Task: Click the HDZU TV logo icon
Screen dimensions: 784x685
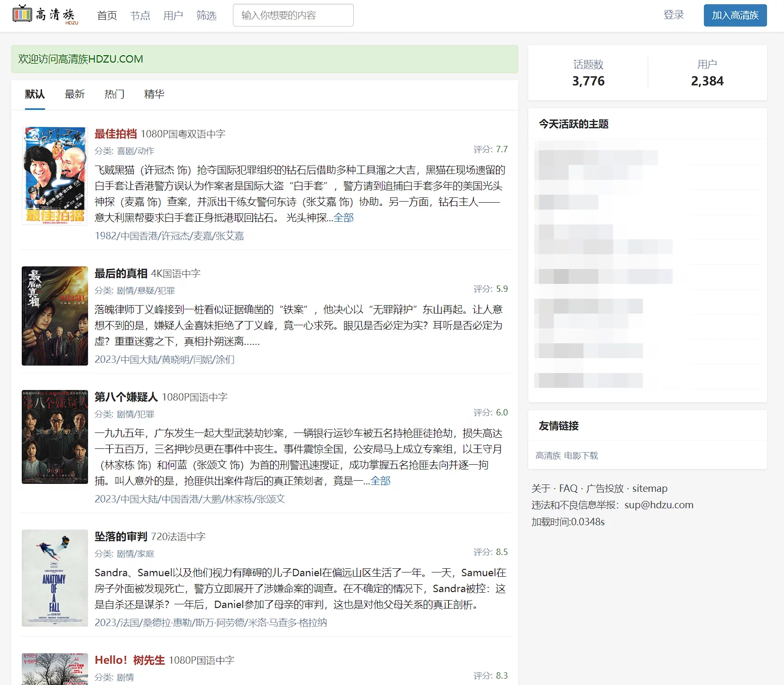Action: (x=22, y=14)
